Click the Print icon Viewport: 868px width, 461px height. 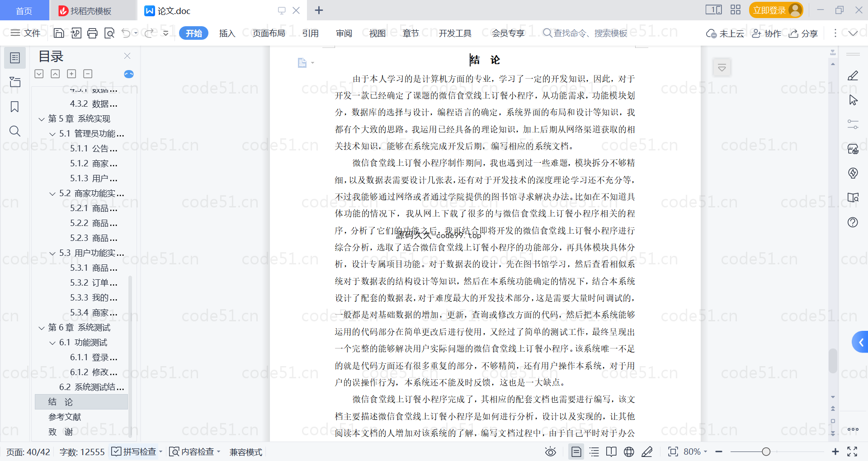93,33
